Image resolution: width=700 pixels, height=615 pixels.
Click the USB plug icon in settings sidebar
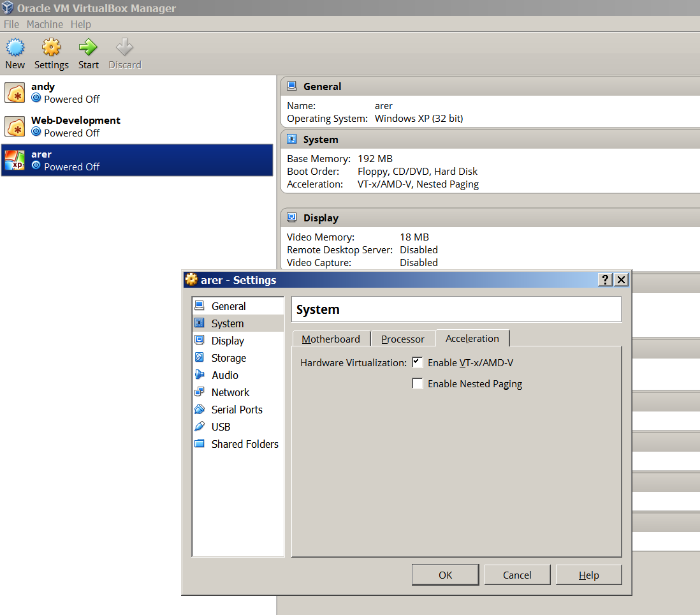pos(200,426)
